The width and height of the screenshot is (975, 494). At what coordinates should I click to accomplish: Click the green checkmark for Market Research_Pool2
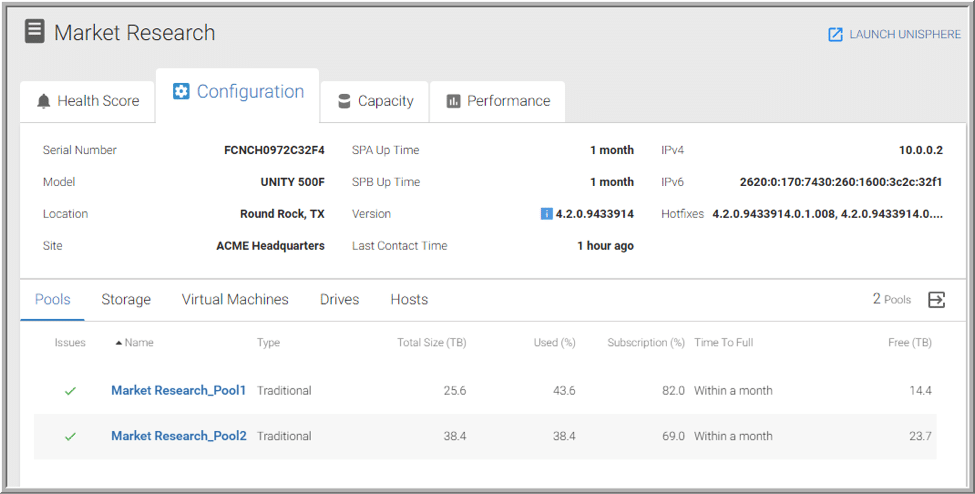point(70,437)
